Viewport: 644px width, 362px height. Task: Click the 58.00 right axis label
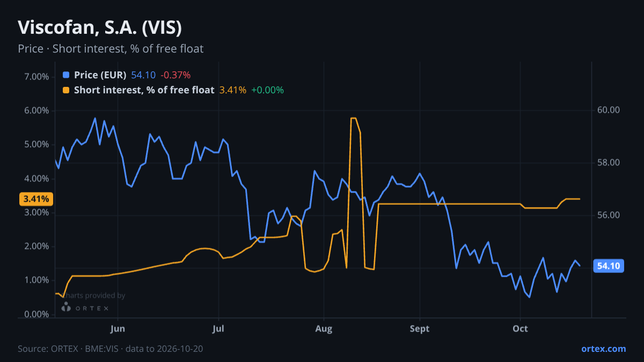pyautogui.click(x=608, y=163)
